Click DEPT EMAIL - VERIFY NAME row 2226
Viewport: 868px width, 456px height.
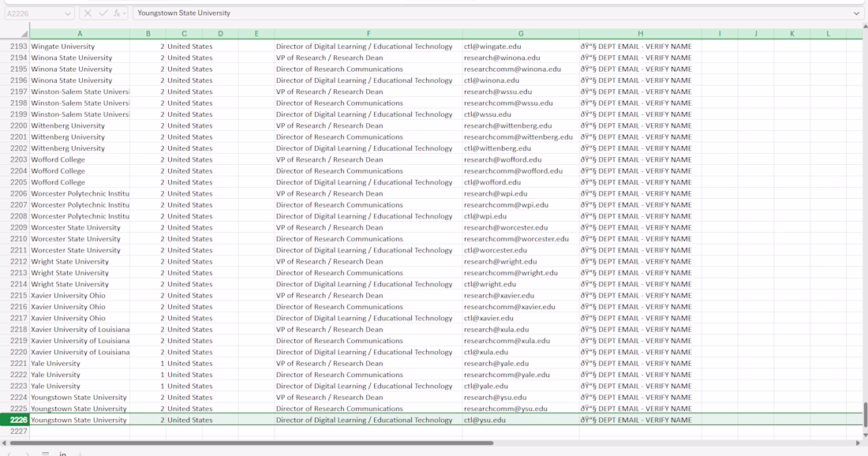click(x=641, y=420)
